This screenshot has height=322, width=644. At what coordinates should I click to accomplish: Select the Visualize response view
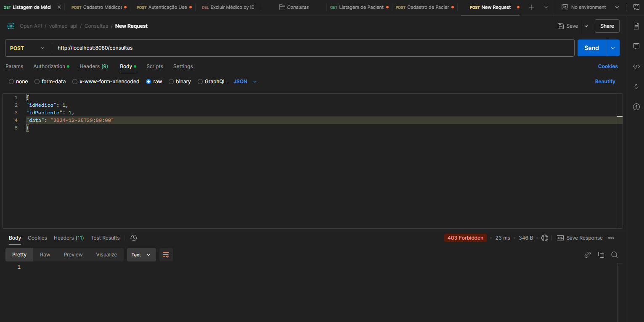106,255
